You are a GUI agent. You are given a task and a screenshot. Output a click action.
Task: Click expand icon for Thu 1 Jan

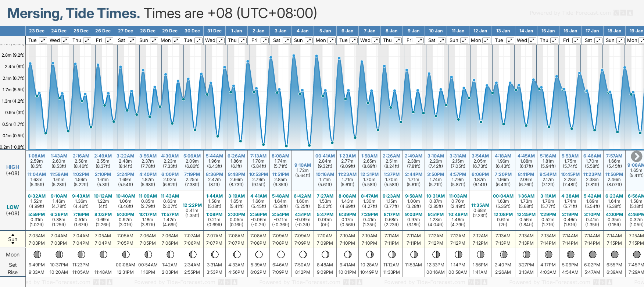click(243, 40)
